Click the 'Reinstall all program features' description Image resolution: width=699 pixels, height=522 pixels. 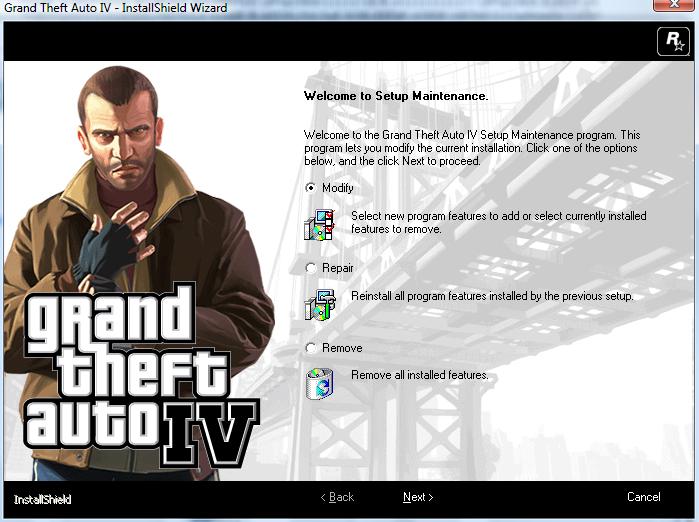[492, 296]
